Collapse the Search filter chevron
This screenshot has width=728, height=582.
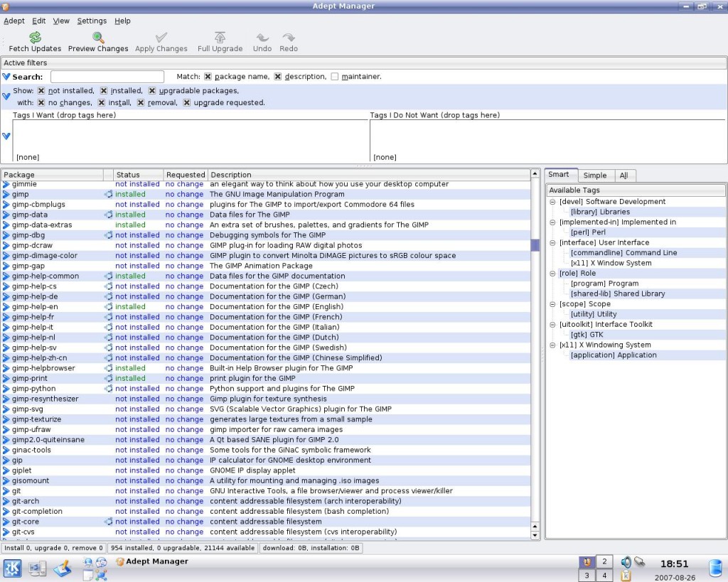6,77
